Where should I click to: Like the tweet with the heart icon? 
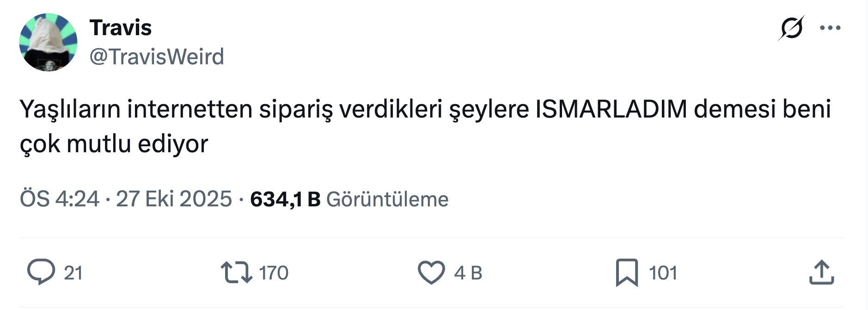pyautogui.click(x=431, y=272)
